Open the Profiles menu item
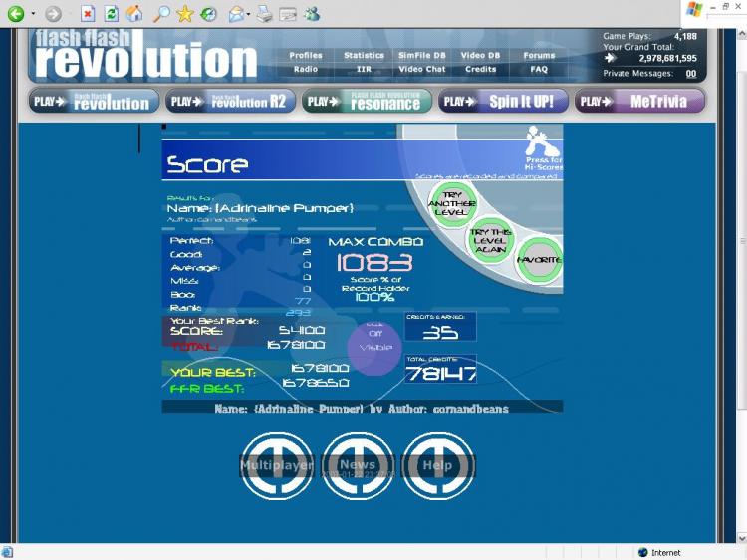The height and width of the screenshot is (560, 747). (x=306, y=55)
